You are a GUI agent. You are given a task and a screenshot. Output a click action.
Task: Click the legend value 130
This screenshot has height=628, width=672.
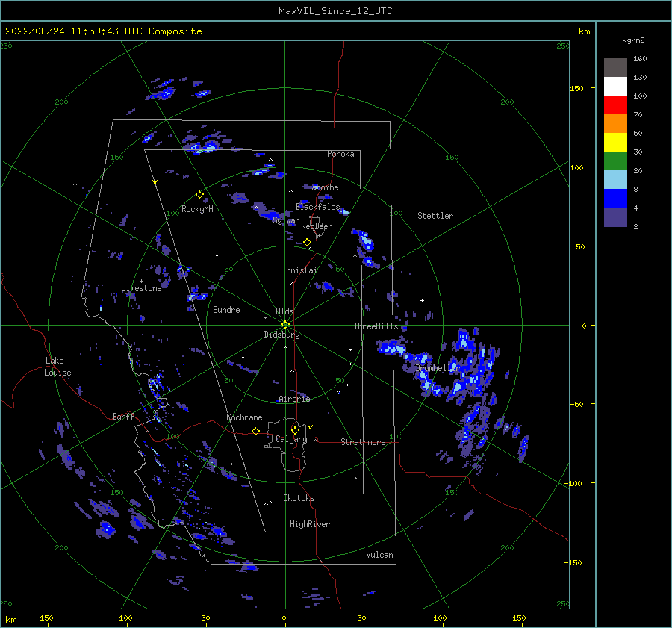[640, 78]
